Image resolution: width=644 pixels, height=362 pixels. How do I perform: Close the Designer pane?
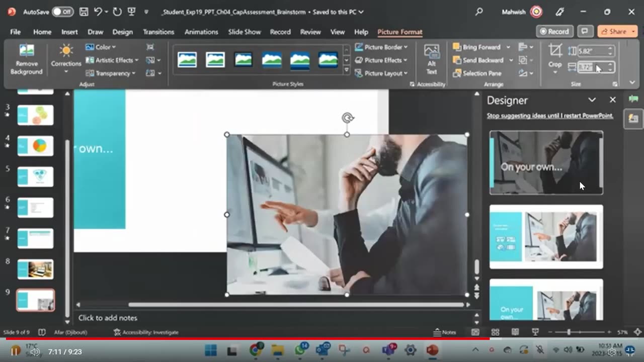point(612,100)
